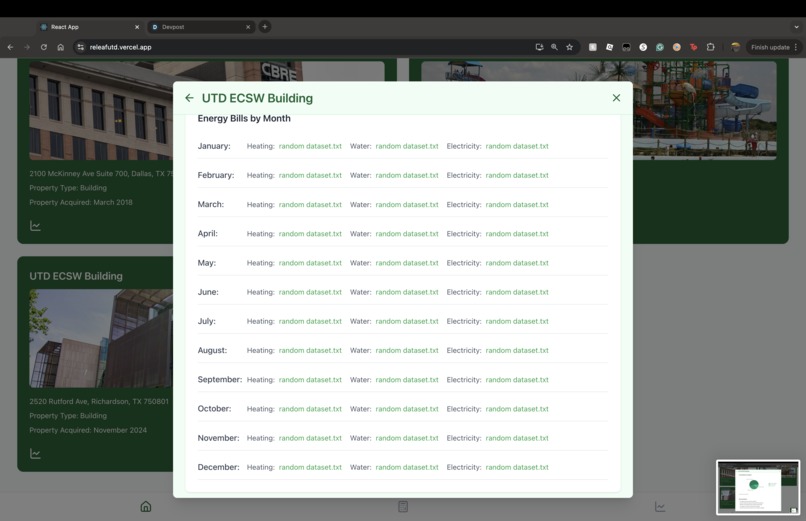Open April Heating dataset link
Screen dimensions: 806x521
[310, 234]
